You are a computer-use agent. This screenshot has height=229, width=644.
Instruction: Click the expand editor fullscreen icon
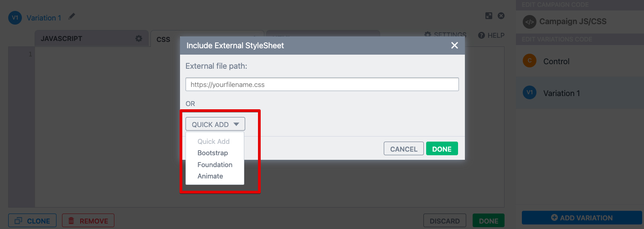click(x=489, y=16)
